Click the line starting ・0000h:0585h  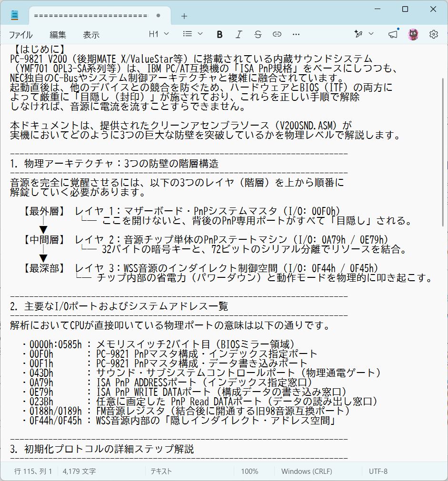pos(158,344)
